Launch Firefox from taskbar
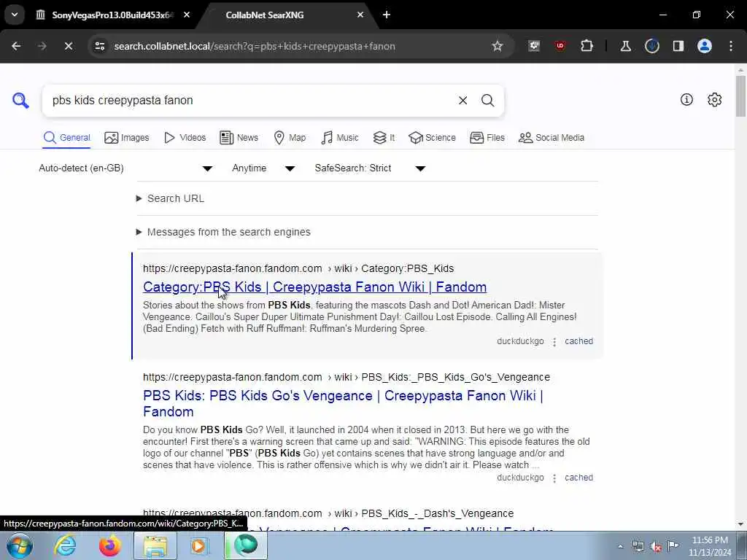This screenshot has width=747, height=560. (110, 545)
